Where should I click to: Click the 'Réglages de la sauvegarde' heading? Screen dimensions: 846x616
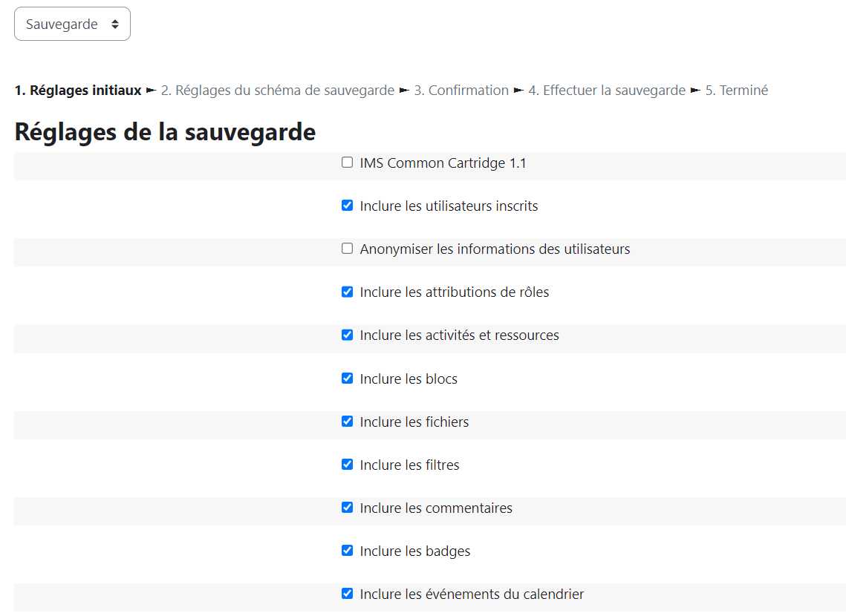(165, 132)
